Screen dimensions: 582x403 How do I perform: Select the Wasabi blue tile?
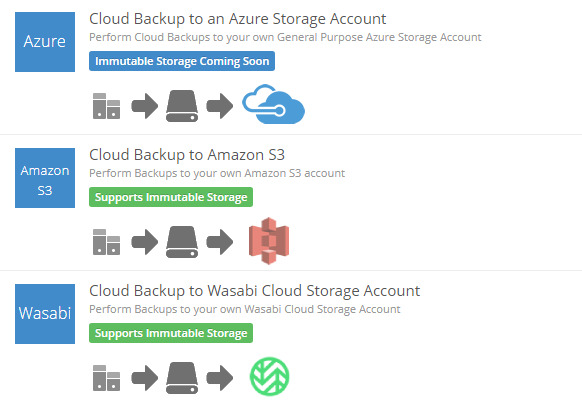tap(45, 314)
